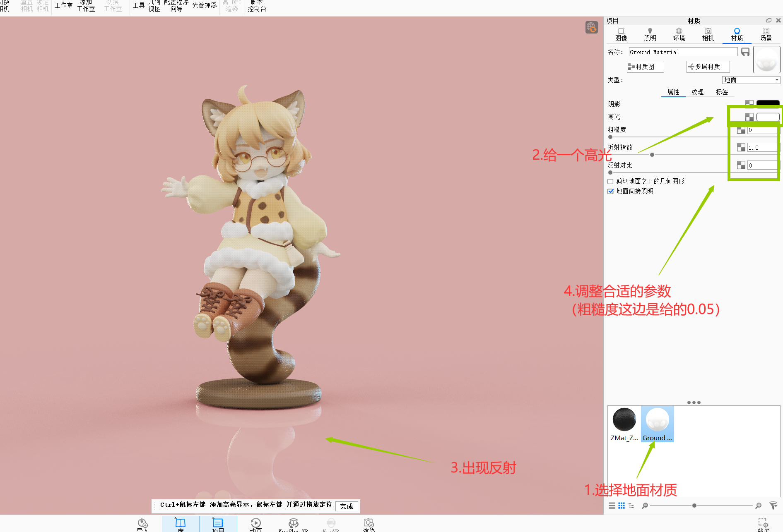
Task: Open the 高光 white color swatch
Action: point(768,117)
